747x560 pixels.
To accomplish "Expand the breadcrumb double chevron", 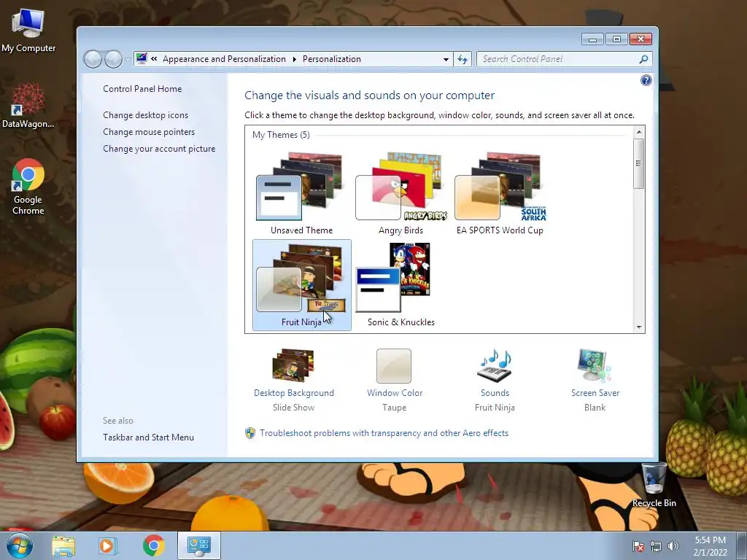I will [154, 58].
